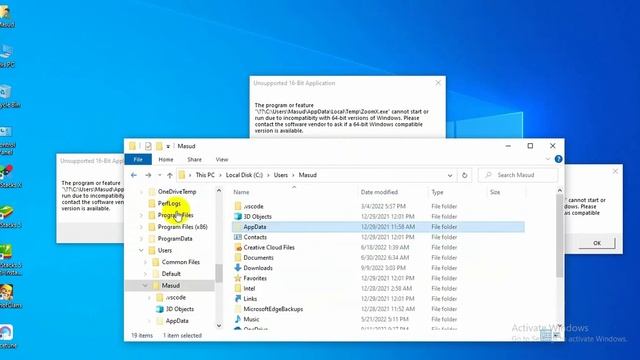
Task: Select Favorites star folder icon
Action: click(x=238, y=278)
